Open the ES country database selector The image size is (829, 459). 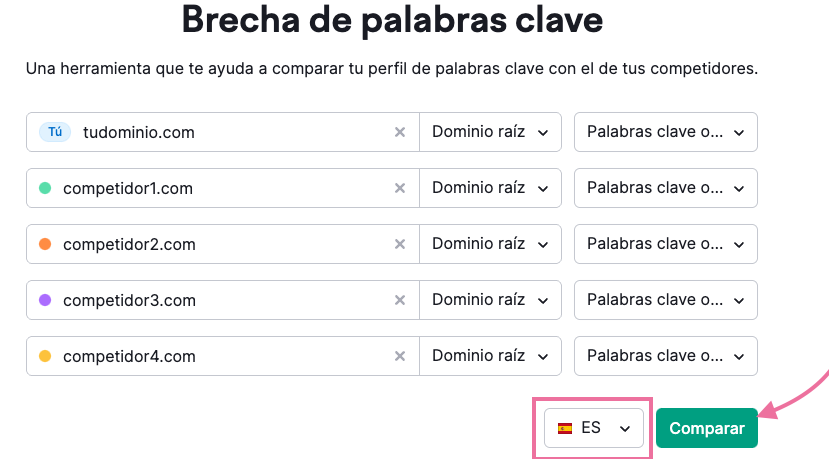coord(594,428)
